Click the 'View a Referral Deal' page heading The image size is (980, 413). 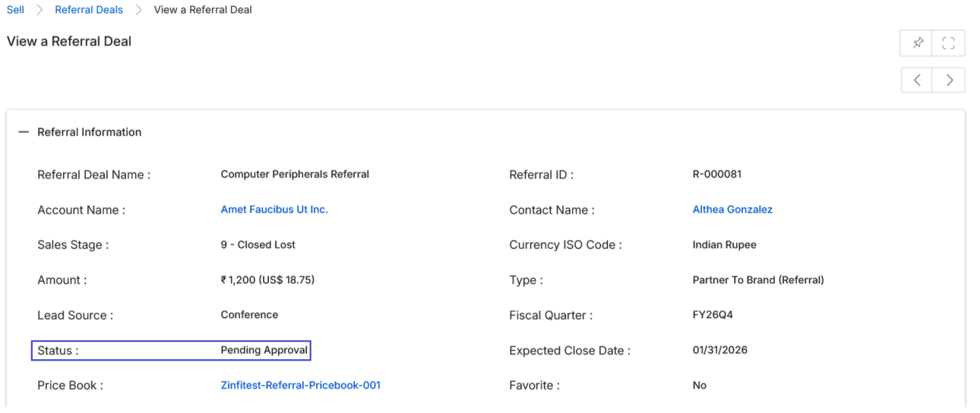[x=69, y=42]
